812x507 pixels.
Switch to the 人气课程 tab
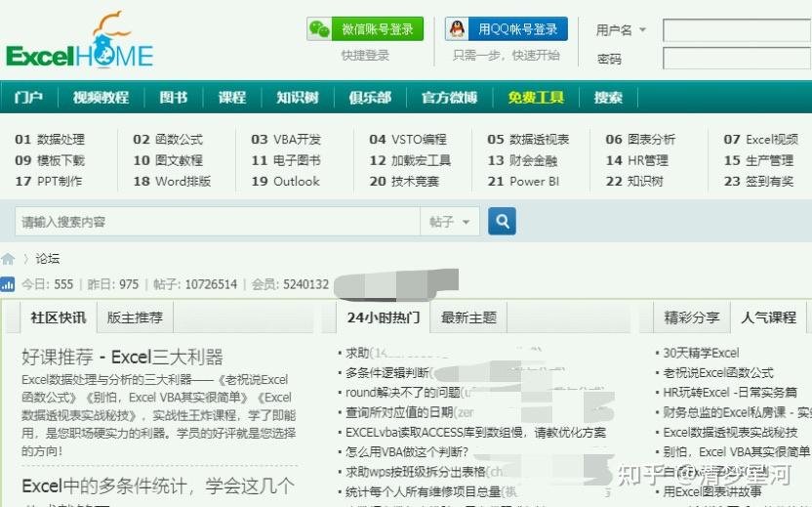pyautogui.click(x=768, y=317)
